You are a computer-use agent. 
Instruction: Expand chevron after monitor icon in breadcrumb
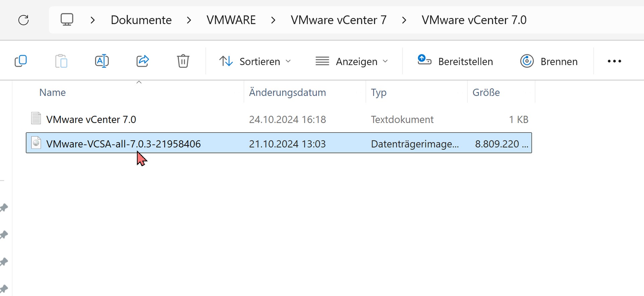click(x=93, y=20)
